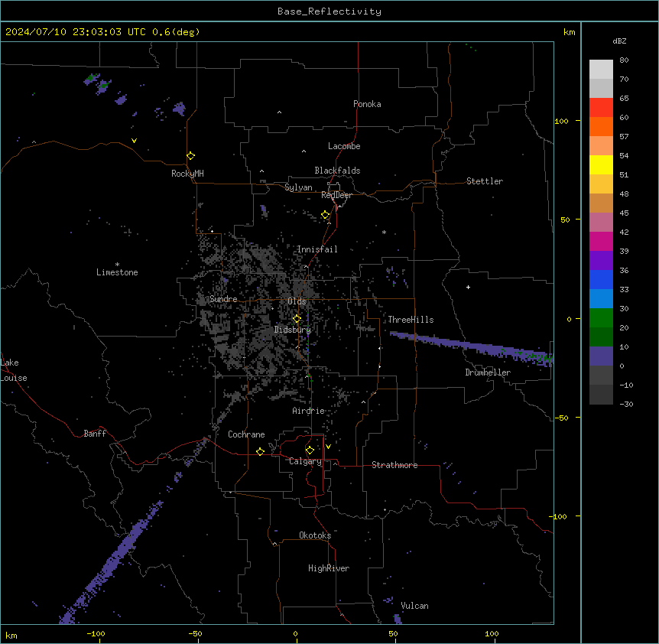
Task: Click the Banff label
Action: click(x=95, y=434)
